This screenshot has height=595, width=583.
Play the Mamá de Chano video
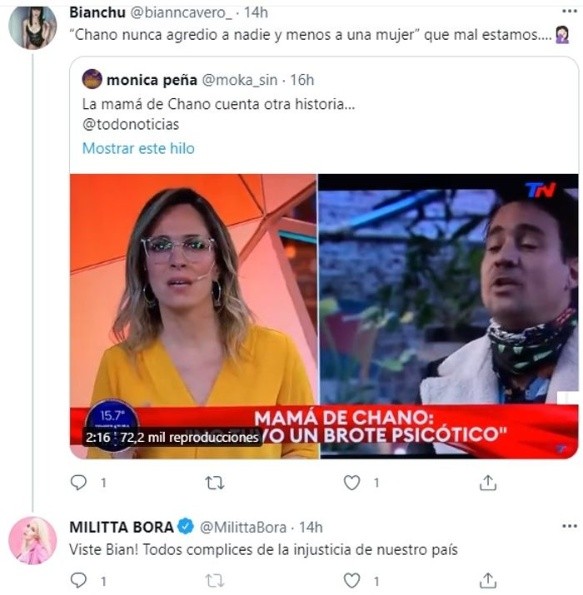(324, 316)
